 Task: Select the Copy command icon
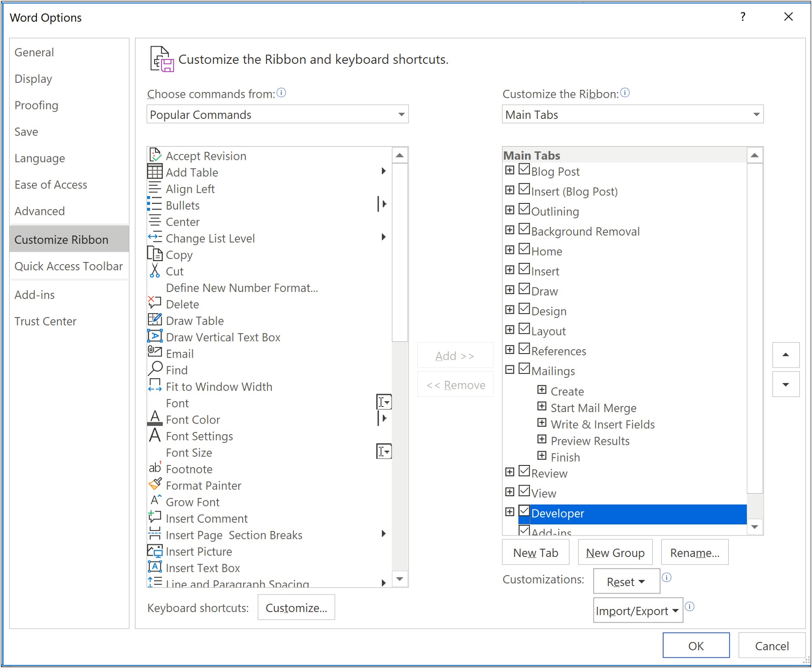155,254
